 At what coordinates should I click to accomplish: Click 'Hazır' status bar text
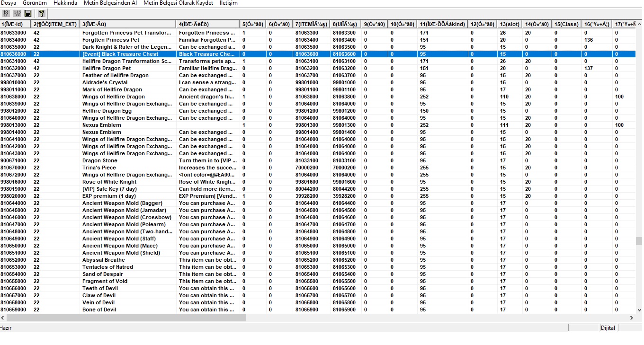(x=6, y=328)
